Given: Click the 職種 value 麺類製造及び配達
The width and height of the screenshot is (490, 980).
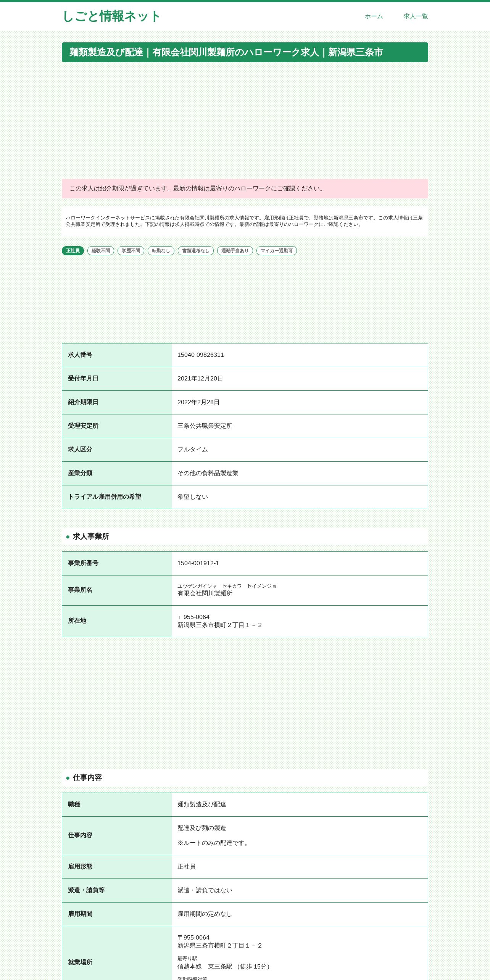Looking at the screenshot, I should tap(202, 804).
